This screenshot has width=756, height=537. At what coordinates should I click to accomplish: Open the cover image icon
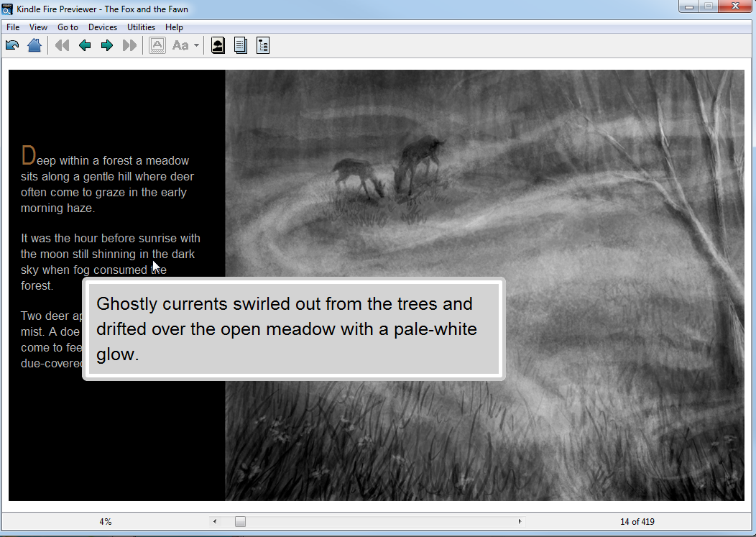click(218, 46)
